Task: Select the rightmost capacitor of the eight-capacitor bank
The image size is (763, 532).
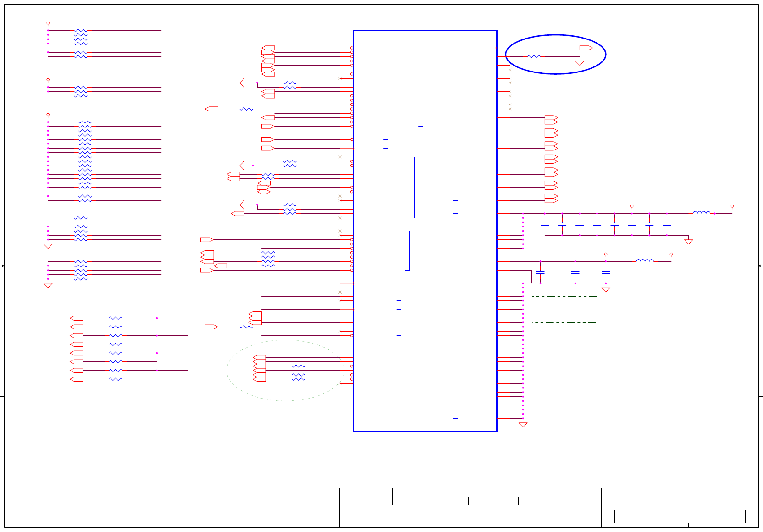Action: pyautogui.click(x=667, y=224)
